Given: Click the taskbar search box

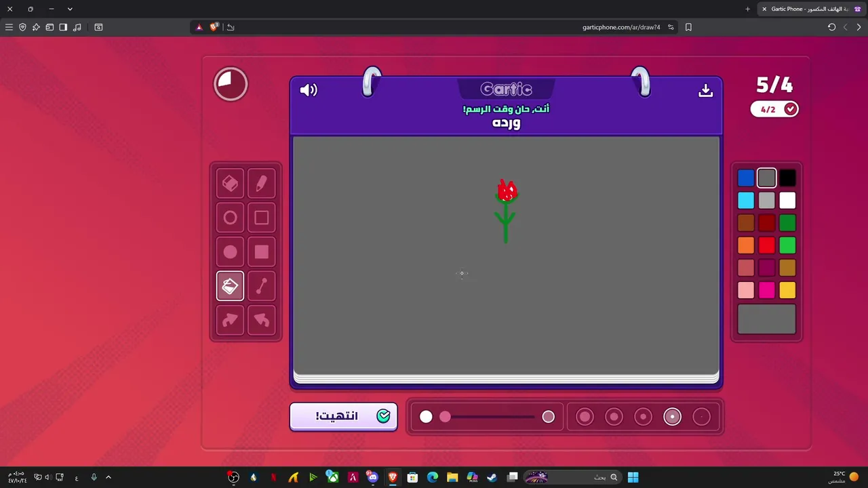Looking at the screenshot, I should coord(574,477).
